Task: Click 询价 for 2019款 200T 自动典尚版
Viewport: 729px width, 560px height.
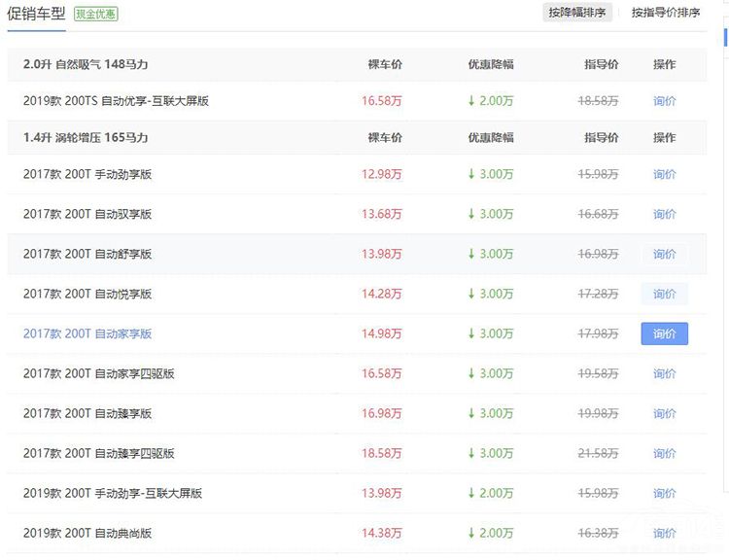Action: click(x=665, y=534)
